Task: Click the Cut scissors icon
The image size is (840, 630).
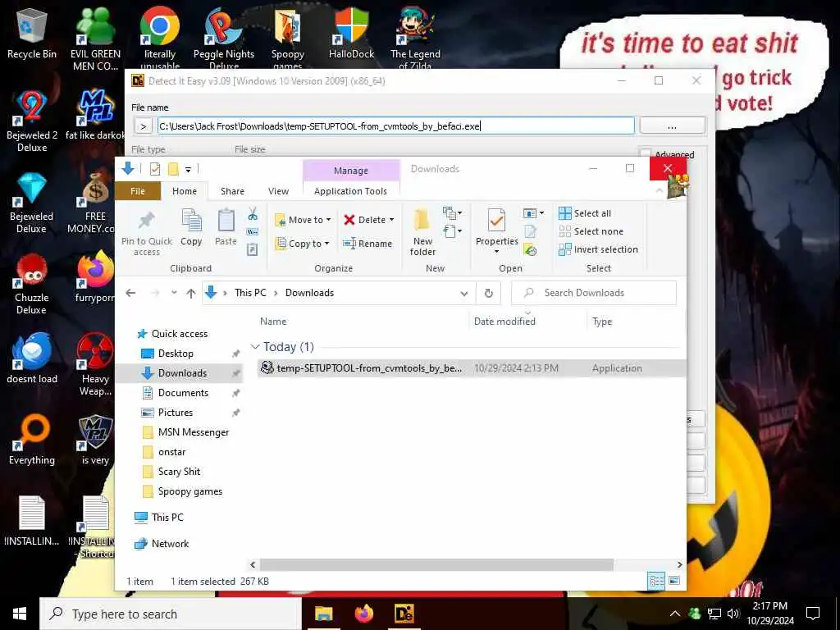Action: 253,214
